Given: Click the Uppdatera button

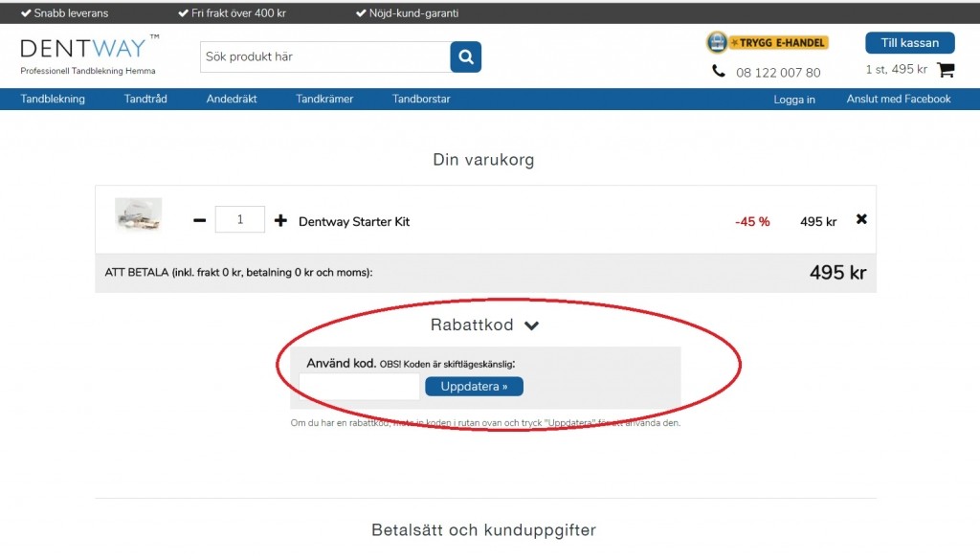Looking at the screenshot, I should (475, 386).
